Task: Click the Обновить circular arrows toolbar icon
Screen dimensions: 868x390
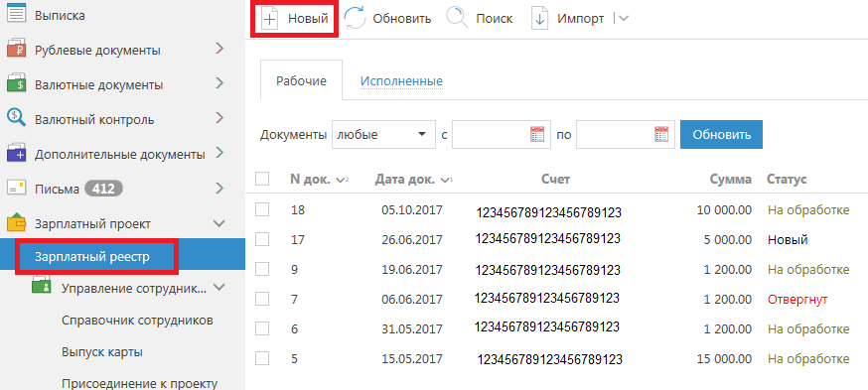Action: 355,19
